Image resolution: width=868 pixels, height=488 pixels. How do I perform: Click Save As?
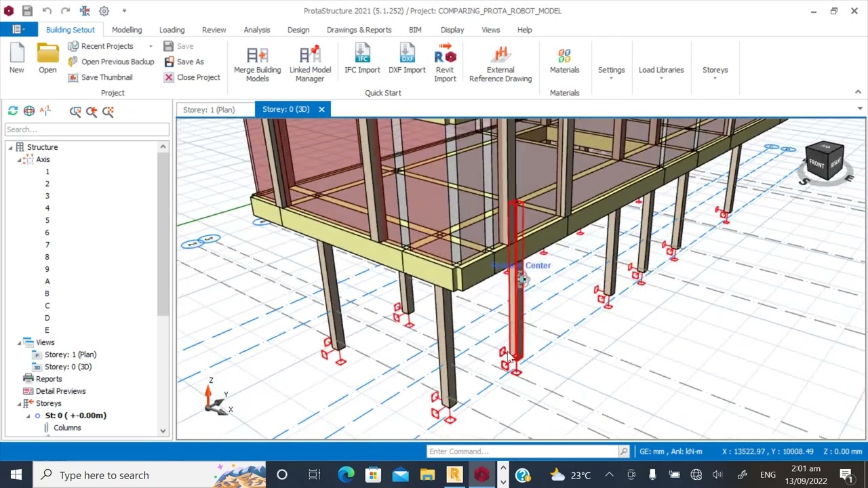[184, 62]
